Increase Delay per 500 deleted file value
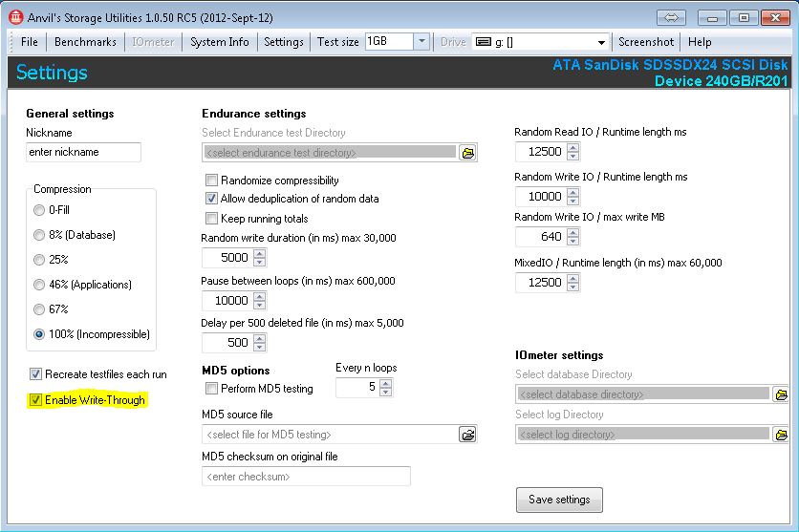The width and height of the screenshot is (799, 532). (x=259, y=338)
